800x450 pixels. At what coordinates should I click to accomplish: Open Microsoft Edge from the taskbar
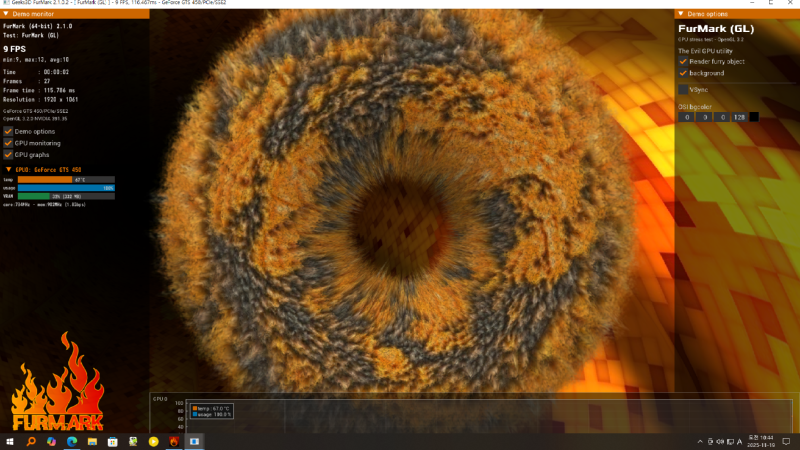click(x=72, y=441)
